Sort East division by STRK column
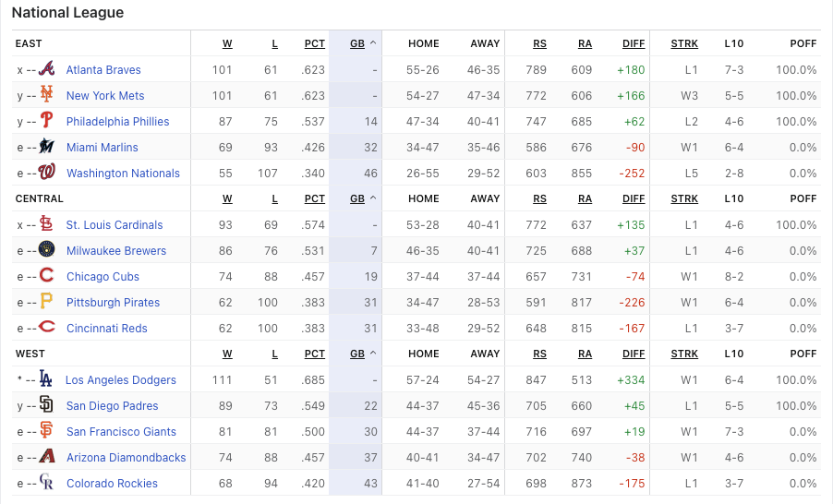The image size is (833, 504). click(x=684, y=43)
